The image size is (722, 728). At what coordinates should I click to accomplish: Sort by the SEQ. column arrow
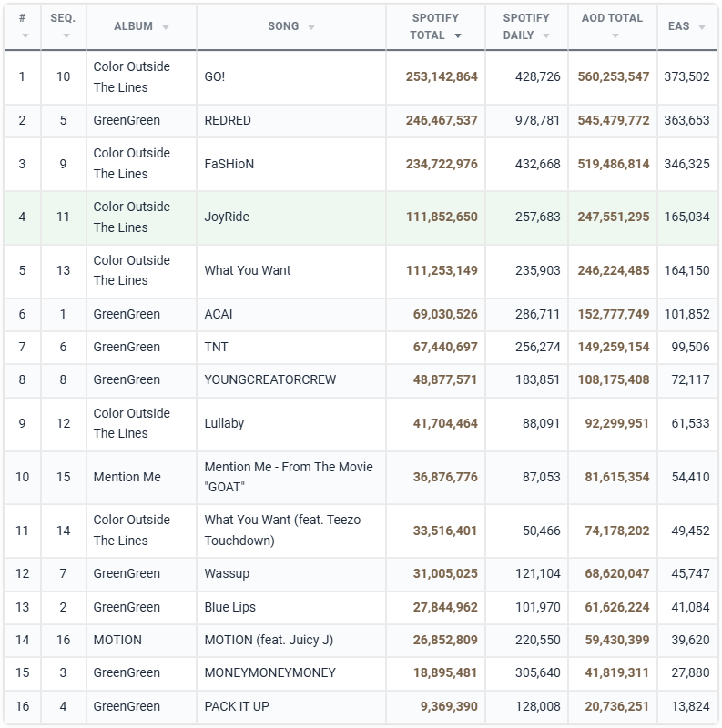(66, 35)
